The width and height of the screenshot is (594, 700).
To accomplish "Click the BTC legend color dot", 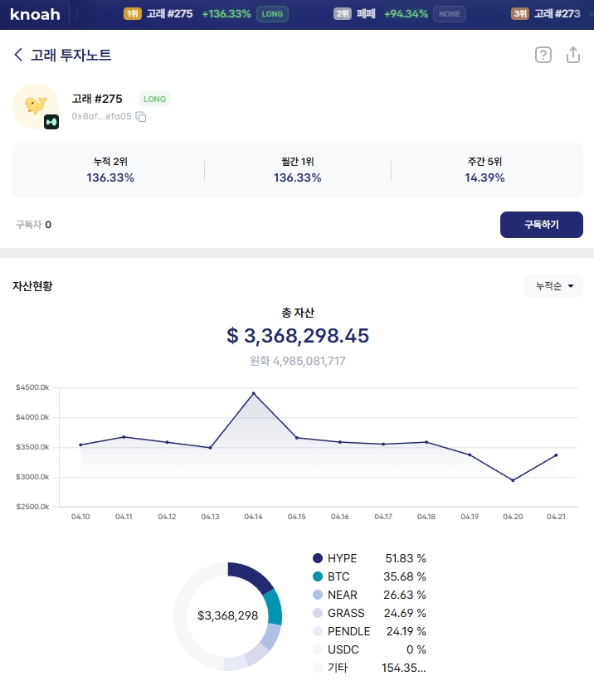I will [x=318, y=576].
